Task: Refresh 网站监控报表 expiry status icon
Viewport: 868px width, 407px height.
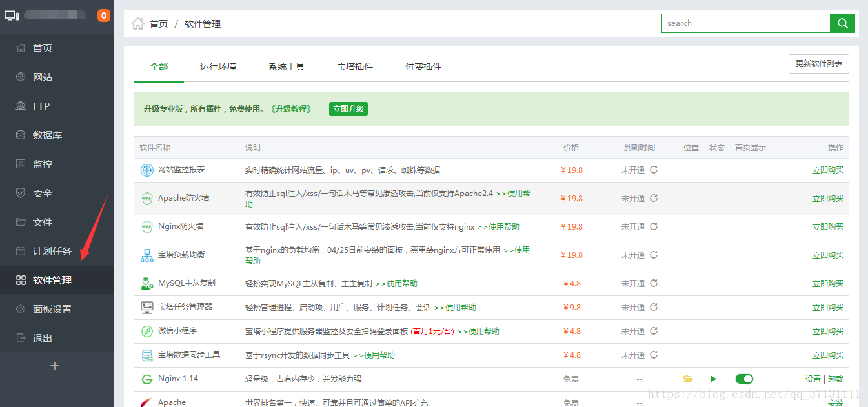Action: (x=654, y=170)
